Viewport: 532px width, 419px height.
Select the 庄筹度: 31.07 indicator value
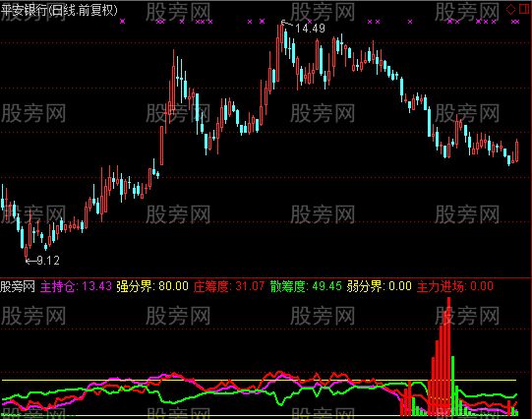coord(229,286)
